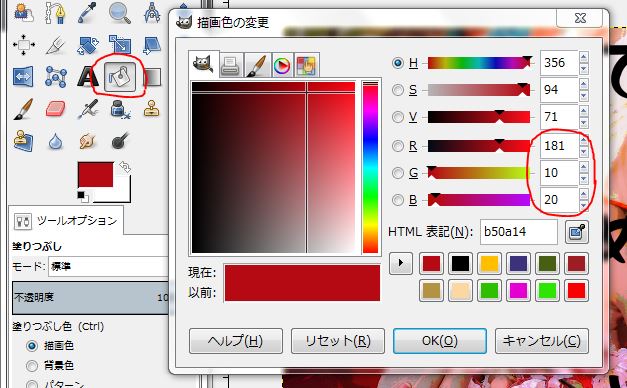Select the Clone stamp tool
627x388 pixels.
coord(152,108)
